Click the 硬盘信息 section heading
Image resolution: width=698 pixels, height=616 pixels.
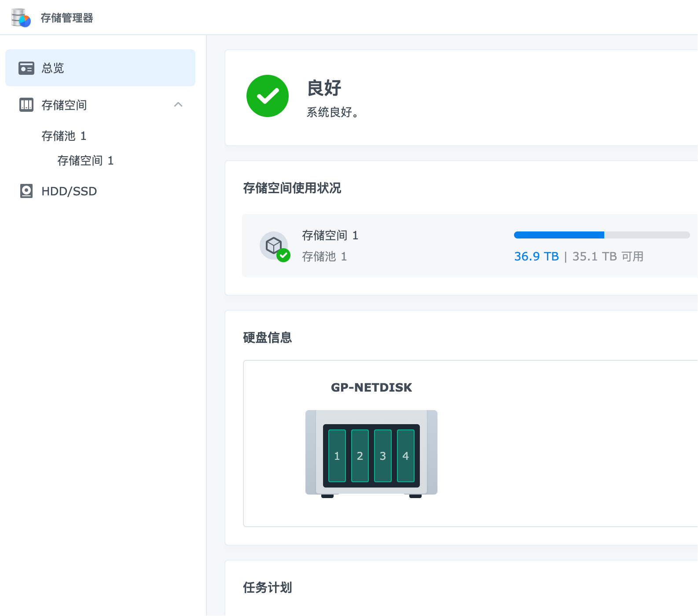click(x=268, y=338)
